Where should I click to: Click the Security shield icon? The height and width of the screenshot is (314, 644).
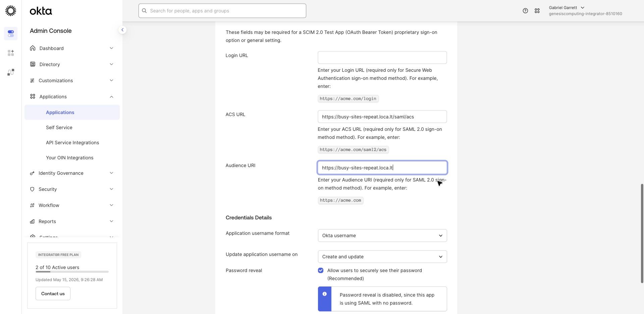click(x=32, y=189)
